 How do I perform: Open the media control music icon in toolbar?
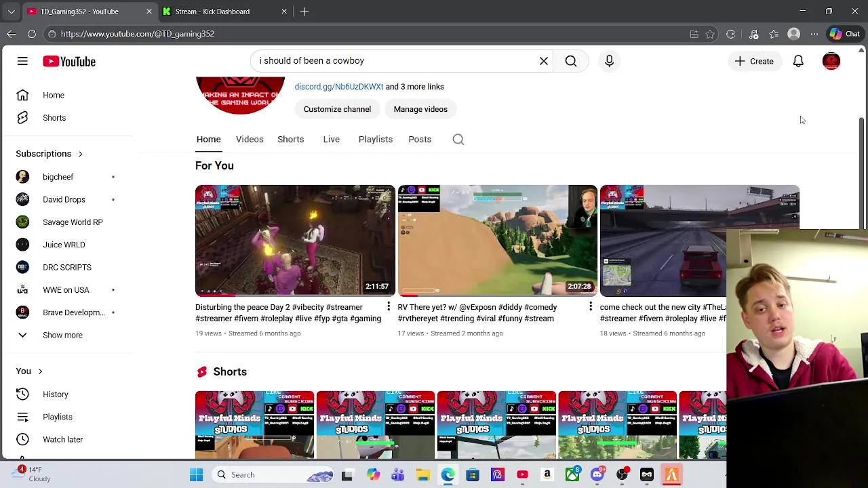(753, 34)
